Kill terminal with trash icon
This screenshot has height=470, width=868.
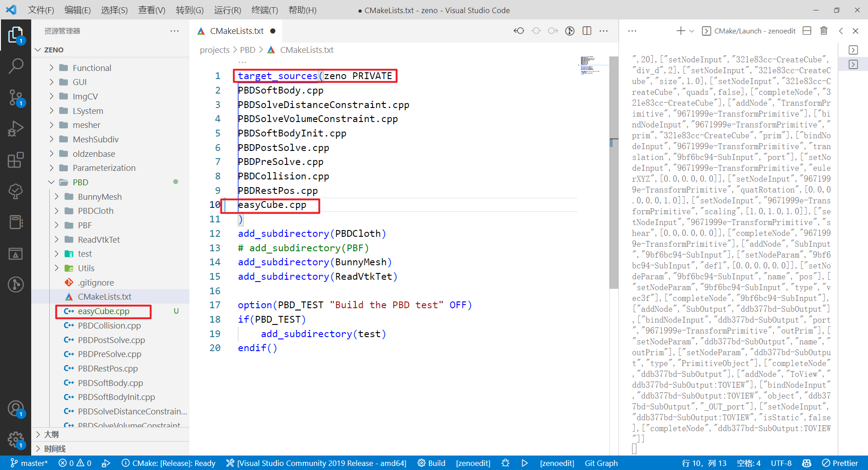click(824, 31)
